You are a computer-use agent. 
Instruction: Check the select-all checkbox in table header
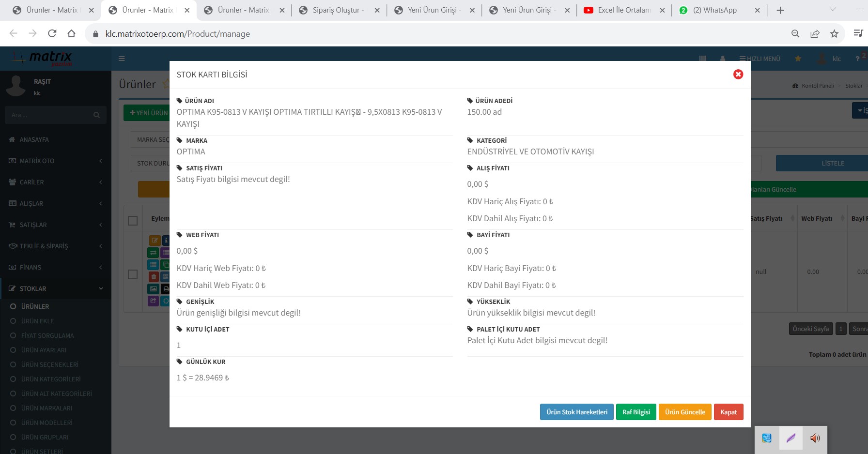[133, 221]
